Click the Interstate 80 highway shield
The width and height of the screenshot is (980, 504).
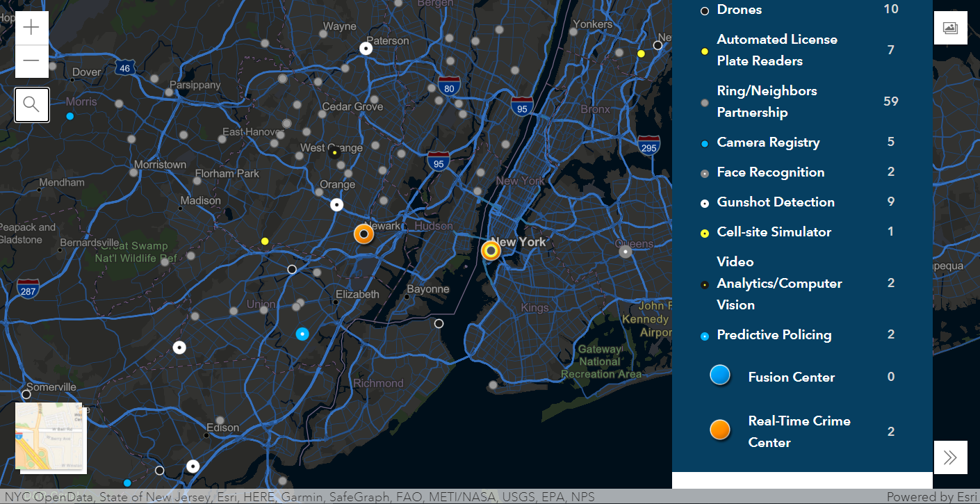point(449,87)
